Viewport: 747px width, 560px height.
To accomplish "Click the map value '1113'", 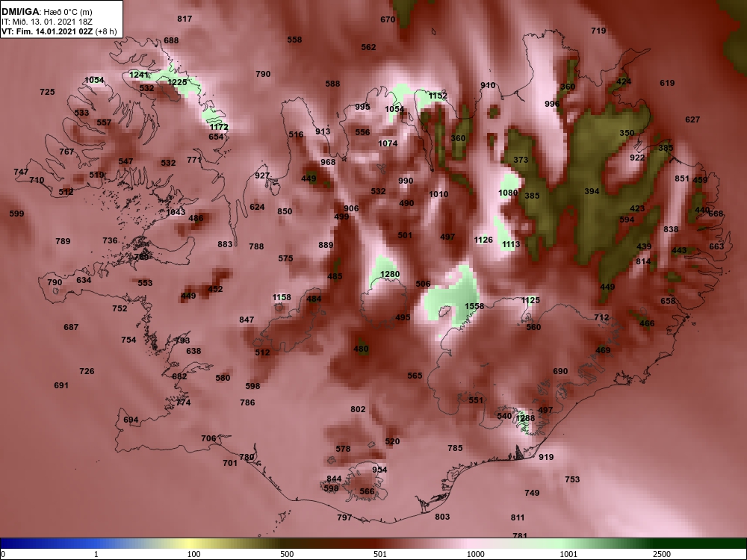I will click(x=511, y=244).
